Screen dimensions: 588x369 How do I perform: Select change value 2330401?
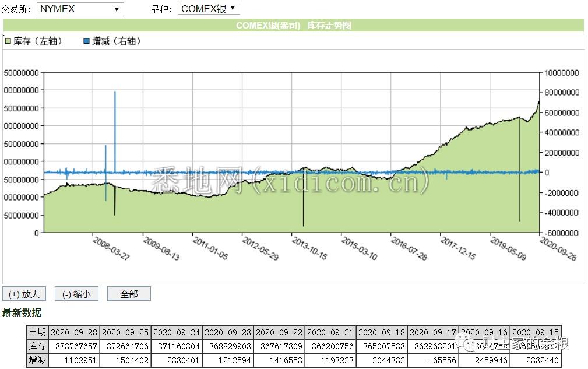(x=184, y=360)
